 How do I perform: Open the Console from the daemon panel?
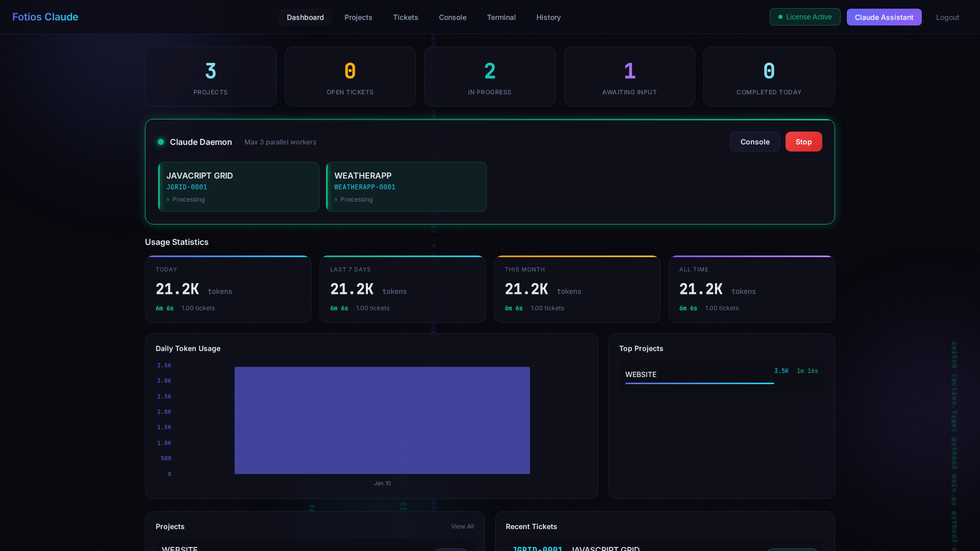[x=754, y=141]
